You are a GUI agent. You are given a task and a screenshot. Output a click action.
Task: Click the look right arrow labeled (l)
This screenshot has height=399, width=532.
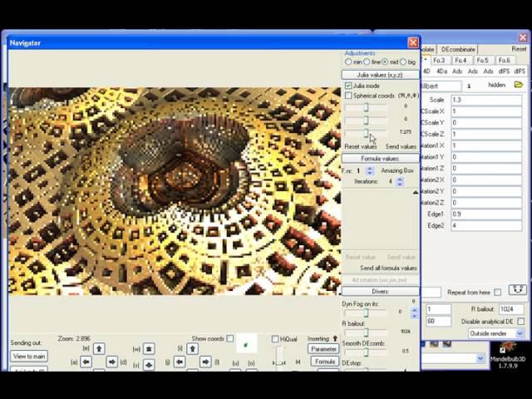click(205, 362)
